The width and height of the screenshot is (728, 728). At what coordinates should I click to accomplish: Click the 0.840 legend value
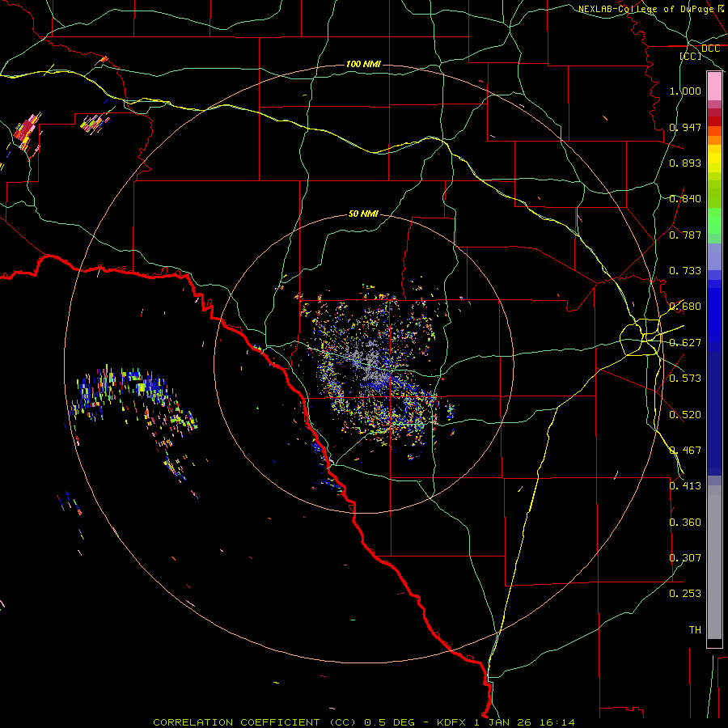(x=685, y=199)
